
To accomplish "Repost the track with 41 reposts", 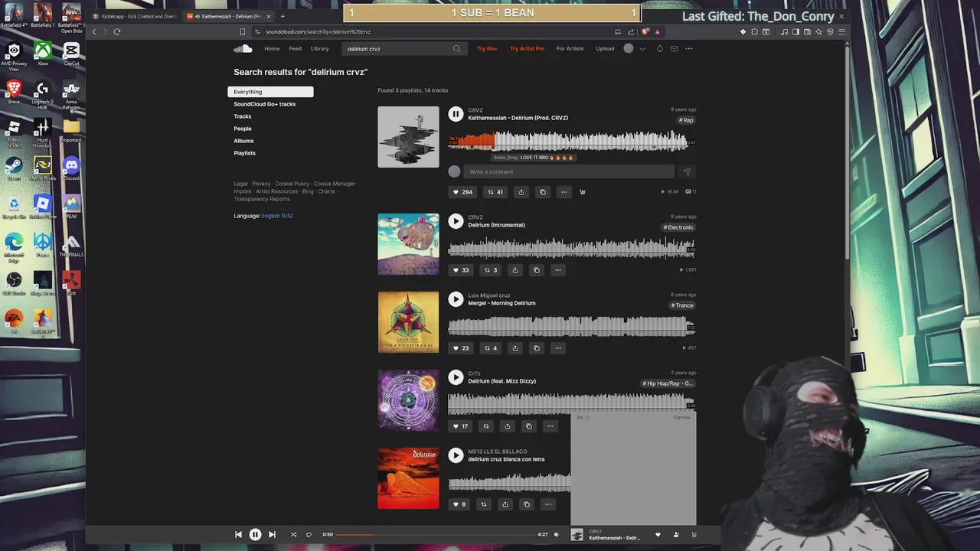I will [x=495, y=192].
